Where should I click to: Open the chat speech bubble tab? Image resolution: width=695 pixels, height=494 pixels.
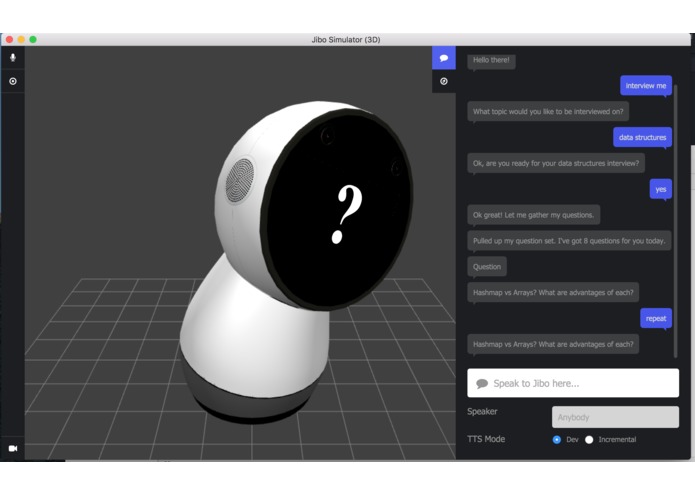click(444, 58)
